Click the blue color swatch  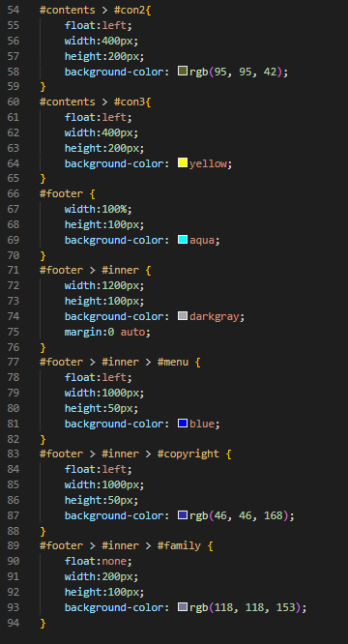tap(183, 423)
